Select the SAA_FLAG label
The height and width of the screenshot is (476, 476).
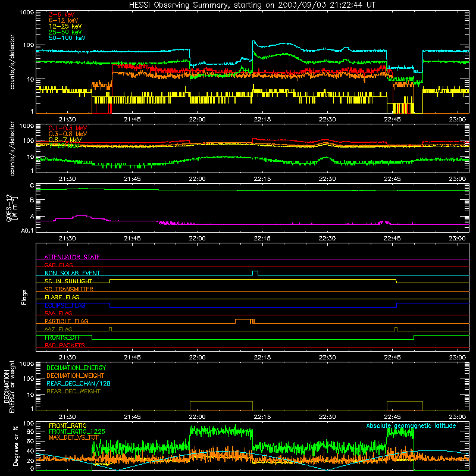point(58,313)
